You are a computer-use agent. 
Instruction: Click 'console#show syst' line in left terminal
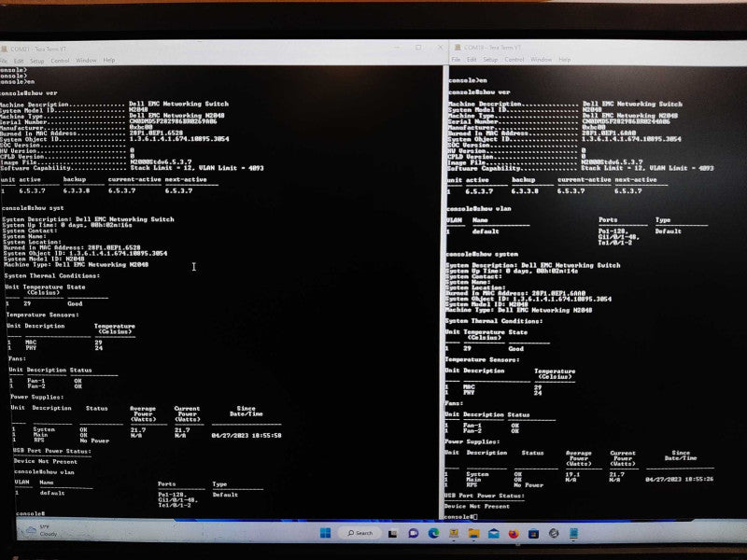[x=33, y=208]
